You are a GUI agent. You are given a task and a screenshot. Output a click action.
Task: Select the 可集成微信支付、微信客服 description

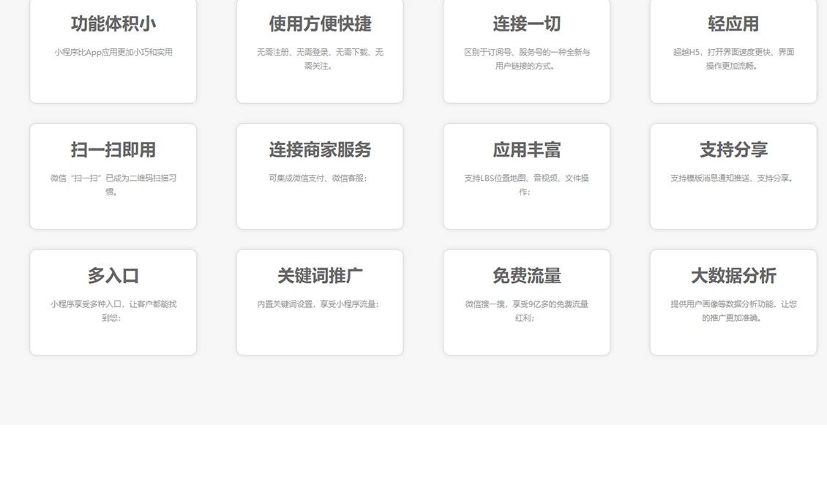[x=318, y=178]
